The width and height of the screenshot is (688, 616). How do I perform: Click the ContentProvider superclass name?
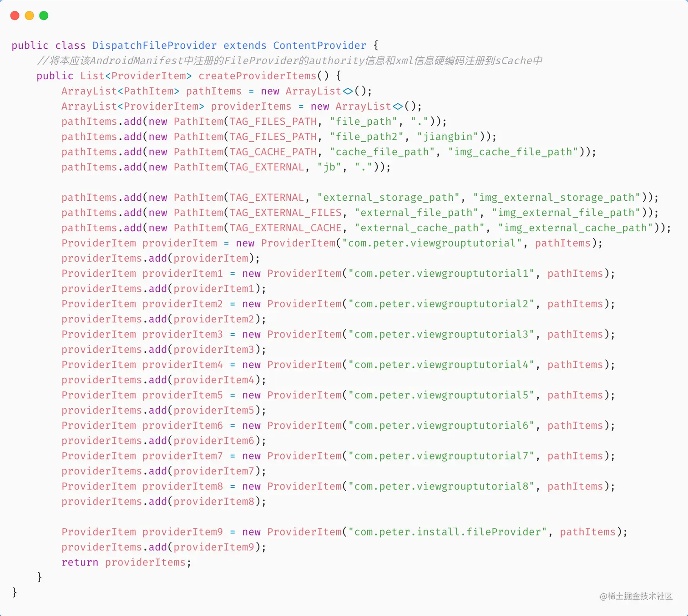(319, 46)
